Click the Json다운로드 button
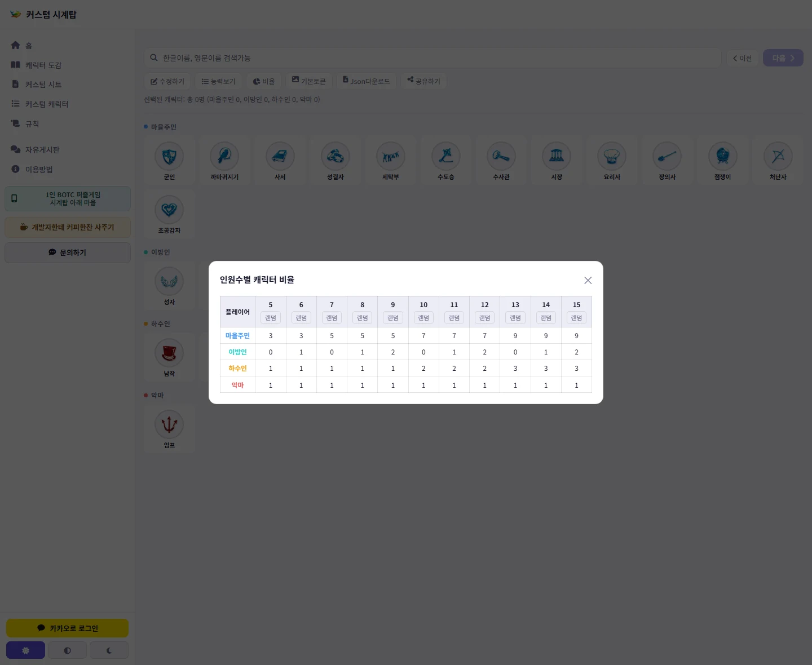 (x=367, y=81)
